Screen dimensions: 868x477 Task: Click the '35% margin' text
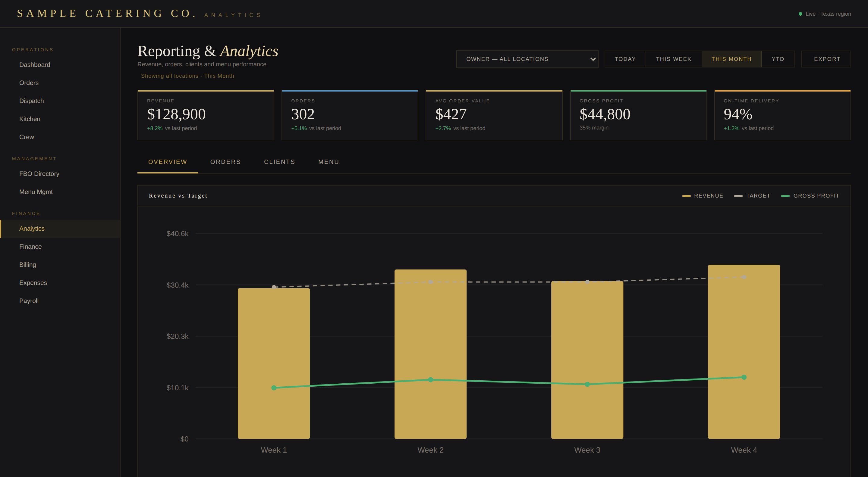pos(594,128)
